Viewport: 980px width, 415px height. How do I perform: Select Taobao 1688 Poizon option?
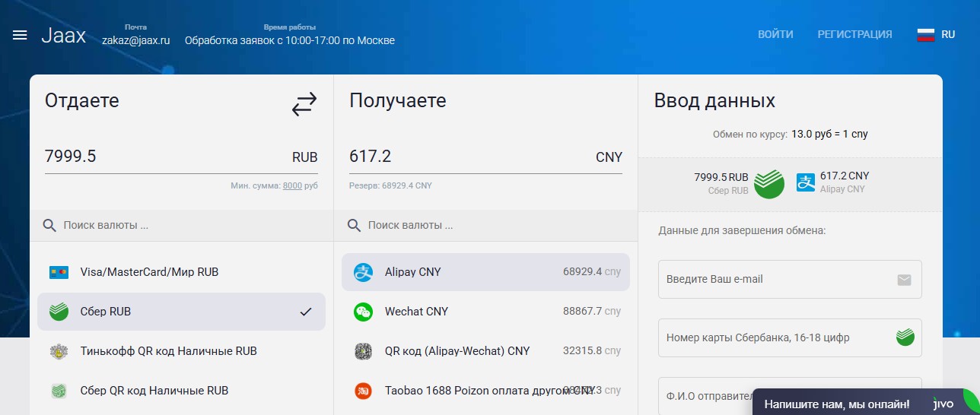click(485, 391)
